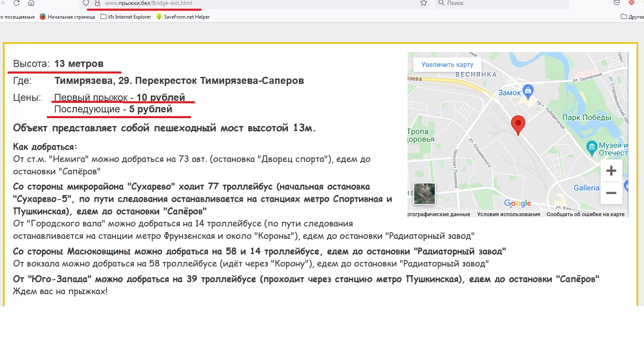Screen dimensions: 644x357
Task: Open the Pocket save icon
Action: [617, 3]
